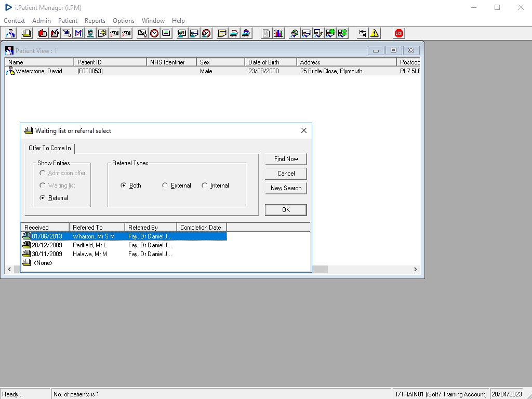This screenshot has width=532, height=399.
Task: Click the Find Now button
Action: pos(286,159)
